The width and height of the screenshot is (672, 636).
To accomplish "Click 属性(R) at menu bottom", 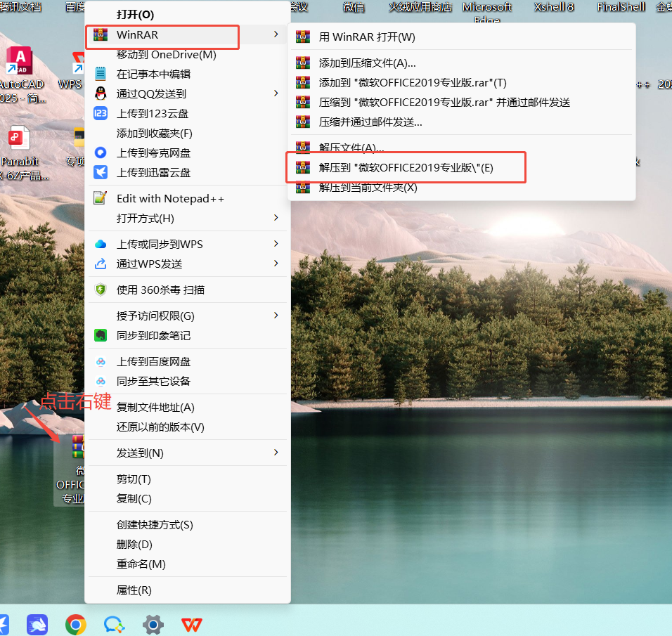I will [134, 590].
